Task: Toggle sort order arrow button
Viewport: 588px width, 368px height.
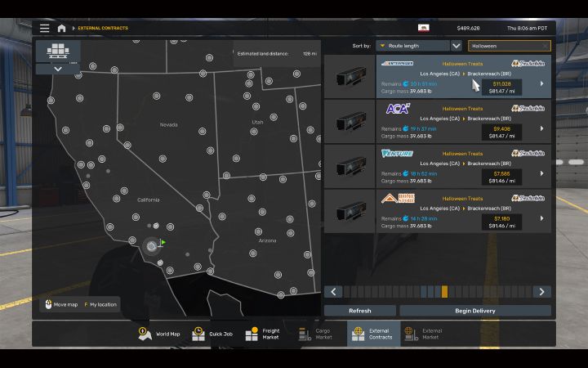Action: pyautogui.click(x=457, y=46)
